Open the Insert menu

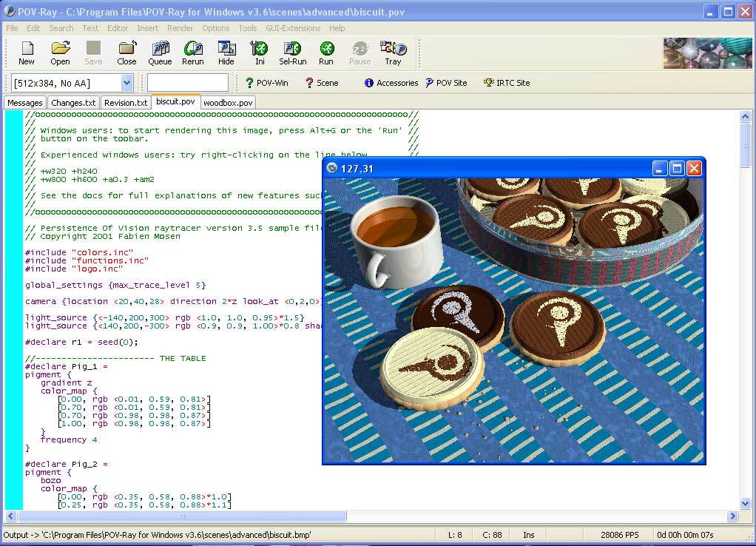tap(147, 28)
